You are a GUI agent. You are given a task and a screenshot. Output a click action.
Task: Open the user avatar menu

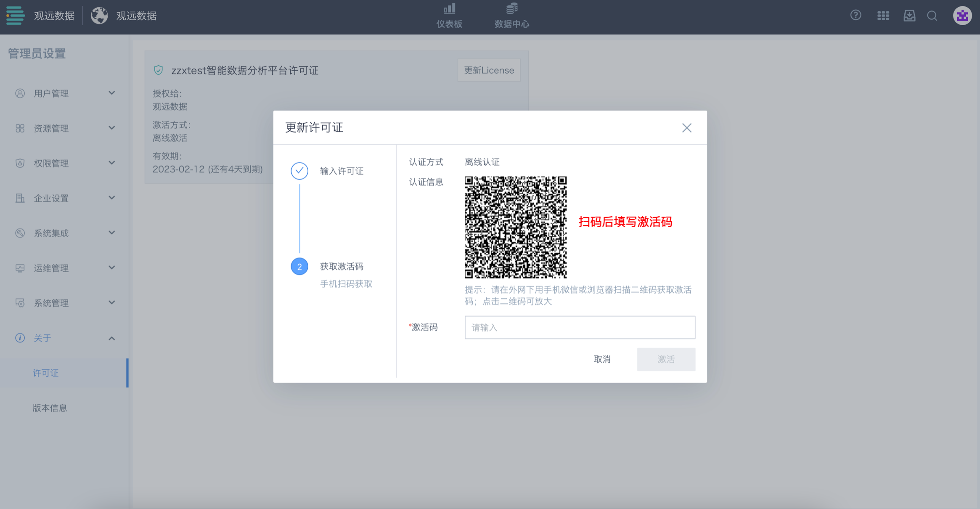point(962,16)
